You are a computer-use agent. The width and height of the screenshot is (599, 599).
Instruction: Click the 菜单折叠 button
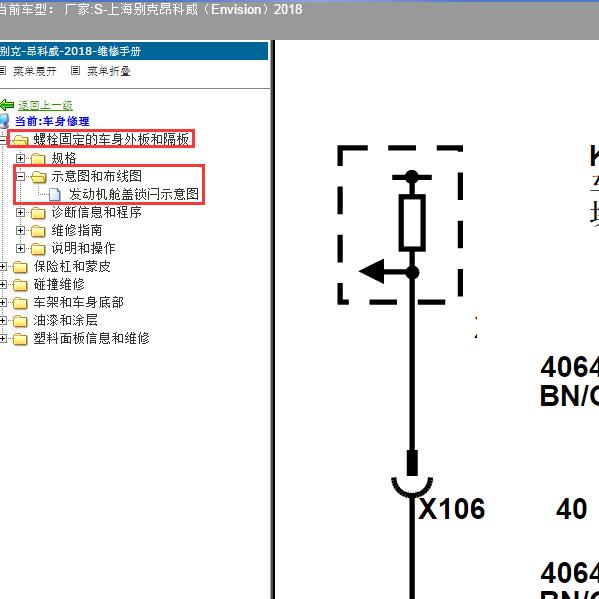(109, 71)
